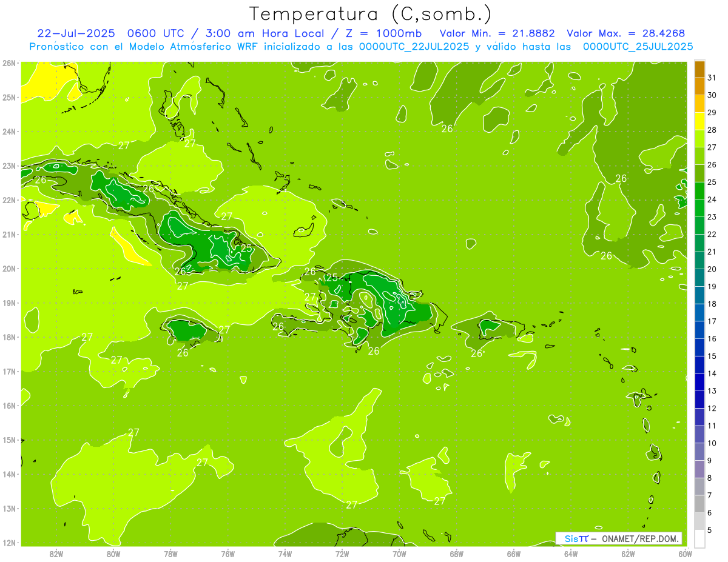This screenshot has width=728, height=562.
Task: Click the legend value 11 label
Action: (712, 426)
